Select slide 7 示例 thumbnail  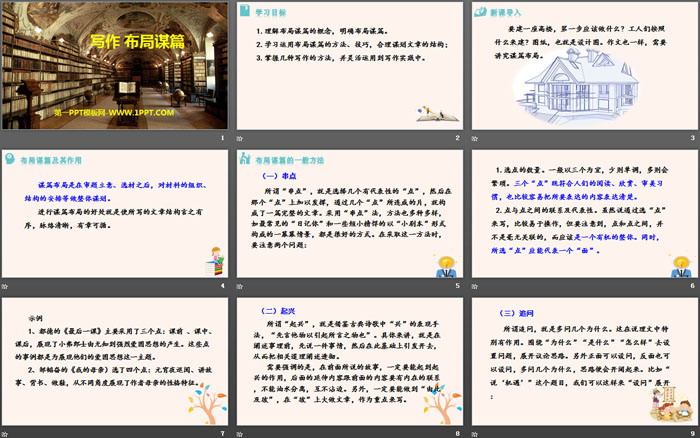point(115,361)
